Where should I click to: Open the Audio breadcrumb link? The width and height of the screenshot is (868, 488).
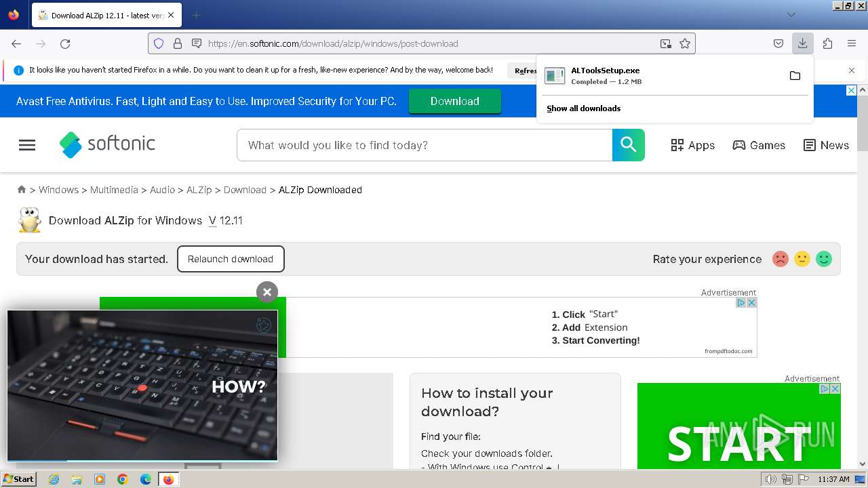[162, 190]
